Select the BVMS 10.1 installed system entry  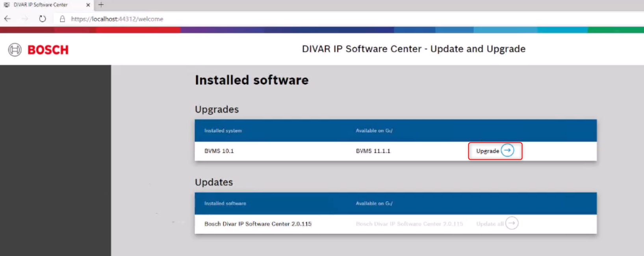tap(219, 151)
